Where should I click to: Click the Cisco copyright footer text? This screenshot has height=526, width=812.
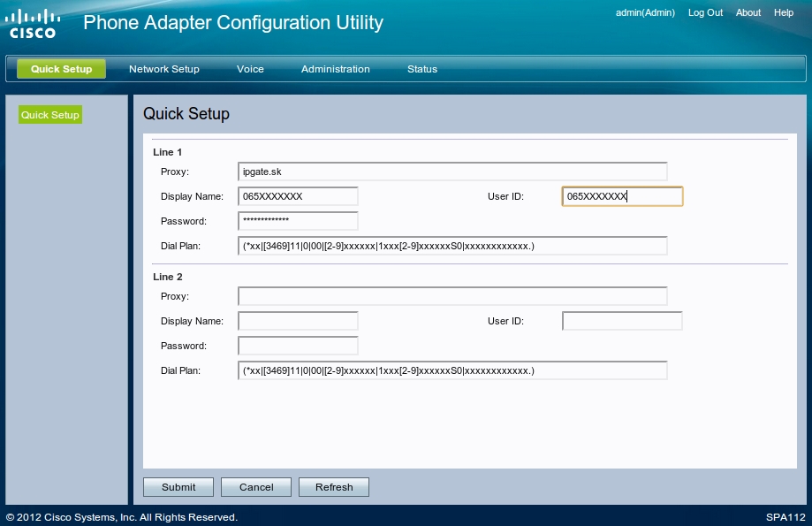(x=122, y=517)
